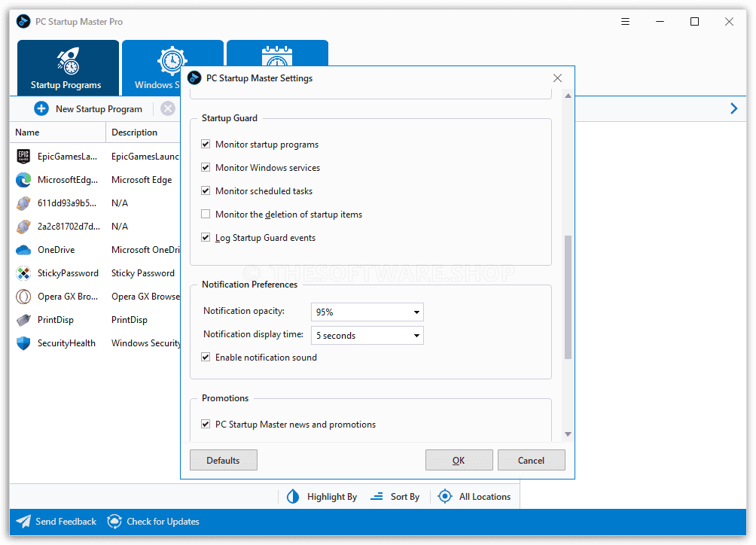Select the StickyPassword row name
The width and height of the screenshot is (756, 545).
click(68, 273)
